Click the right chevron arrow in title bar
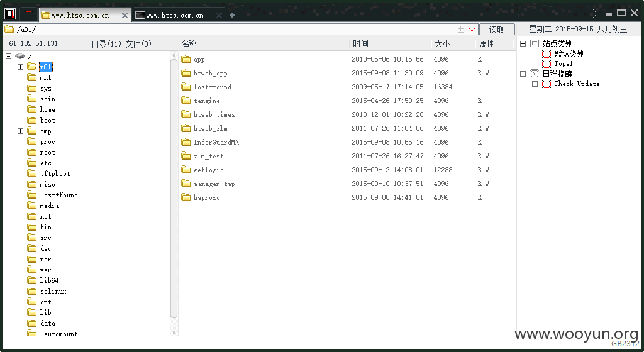 tap(595, 14)
